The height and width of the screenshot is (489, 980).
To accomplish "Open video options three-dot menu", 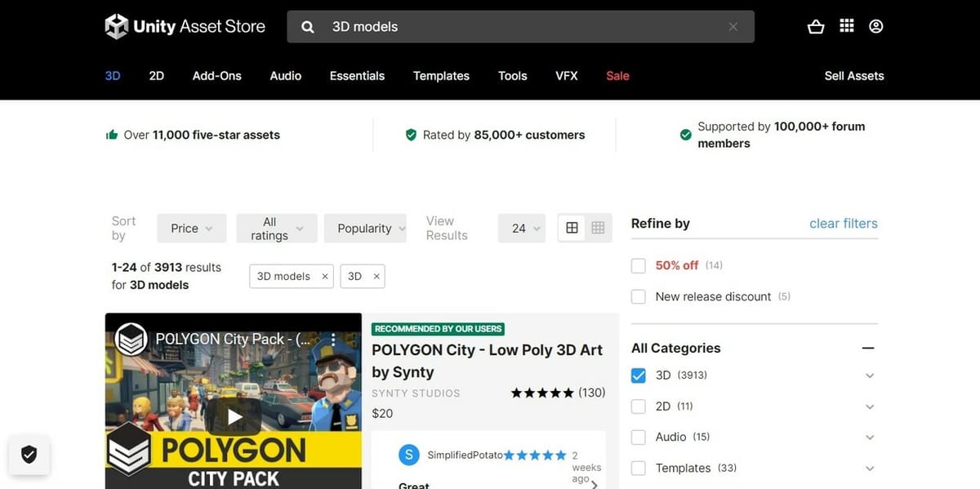I will (333, 340).
